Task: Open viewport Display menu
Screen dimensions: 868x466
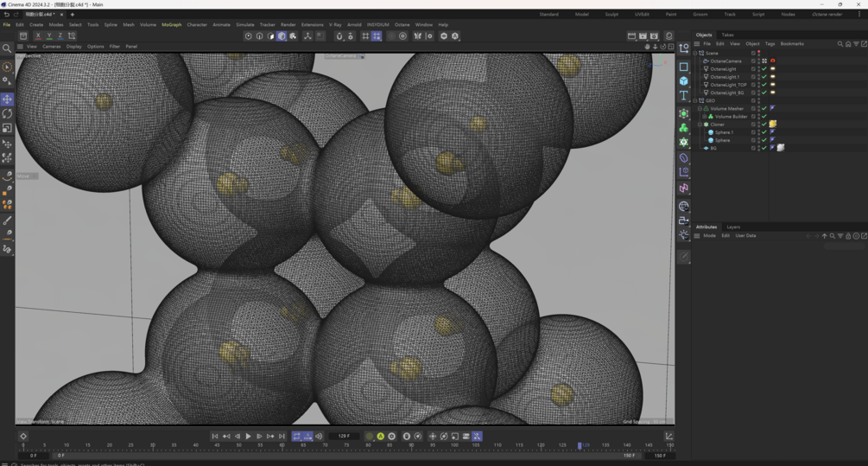Action: click(73, 47)
